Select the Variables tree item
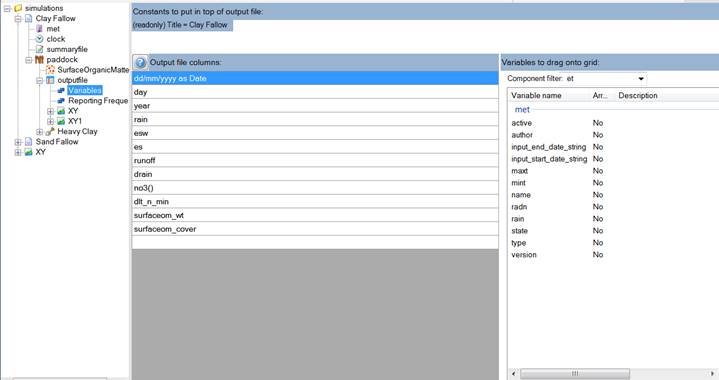Screen dimensions: 719x380 tap(85, 90)
